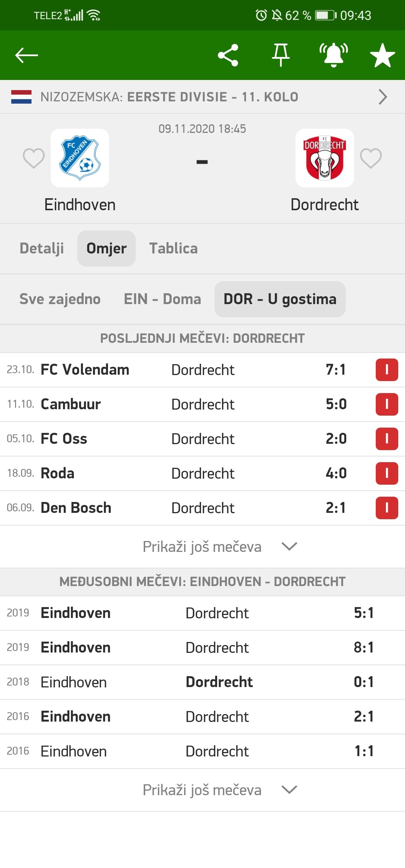The height and width of the screenshot is (868, 405).
Task: Favorite Eindhoven with the heart icon
Action: point(34,158)
